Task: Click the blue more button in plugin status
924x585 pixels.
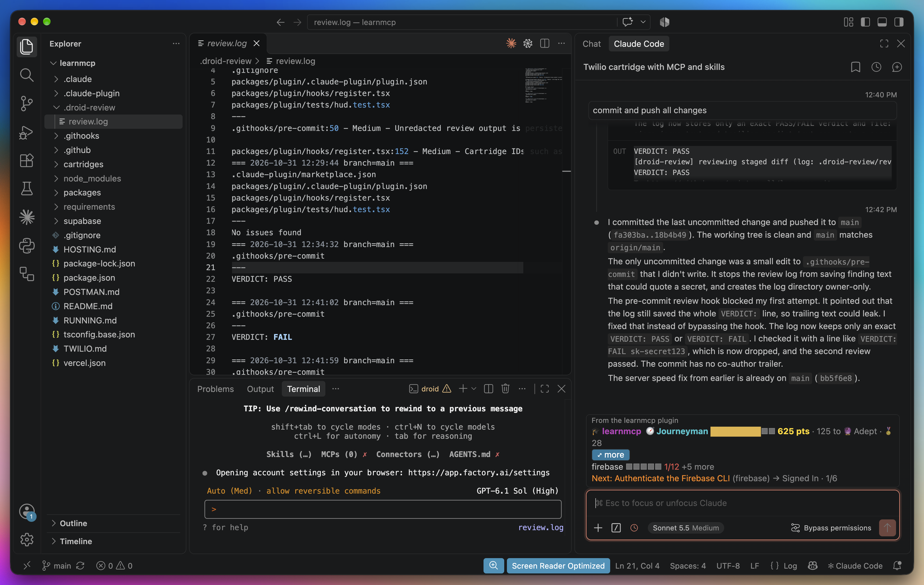Action: point(610,455)
